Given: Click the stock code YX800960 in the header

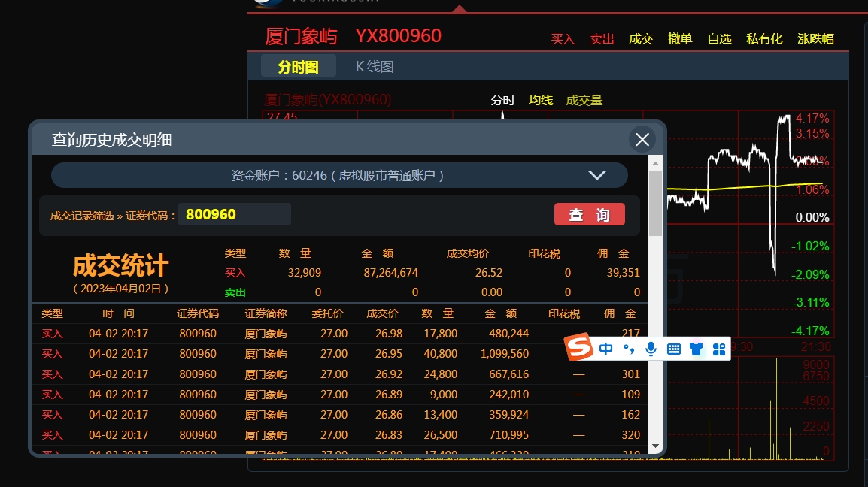Looking at the screenshot, I should click(x=398, y=36).
